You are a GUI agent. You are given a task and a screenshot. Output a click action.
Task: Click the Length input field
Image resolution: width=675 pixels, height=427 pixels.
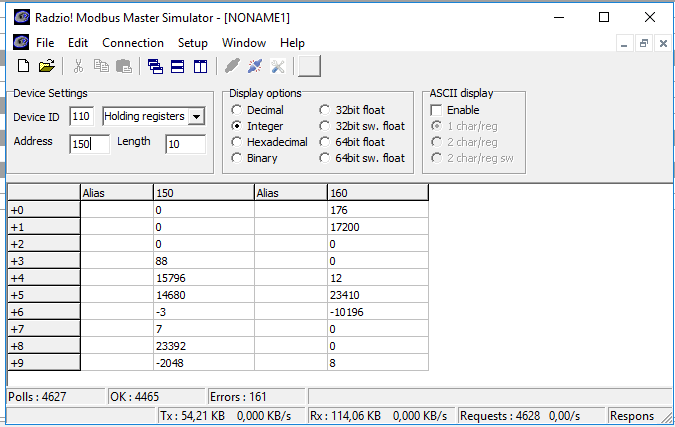coord(184,144)
